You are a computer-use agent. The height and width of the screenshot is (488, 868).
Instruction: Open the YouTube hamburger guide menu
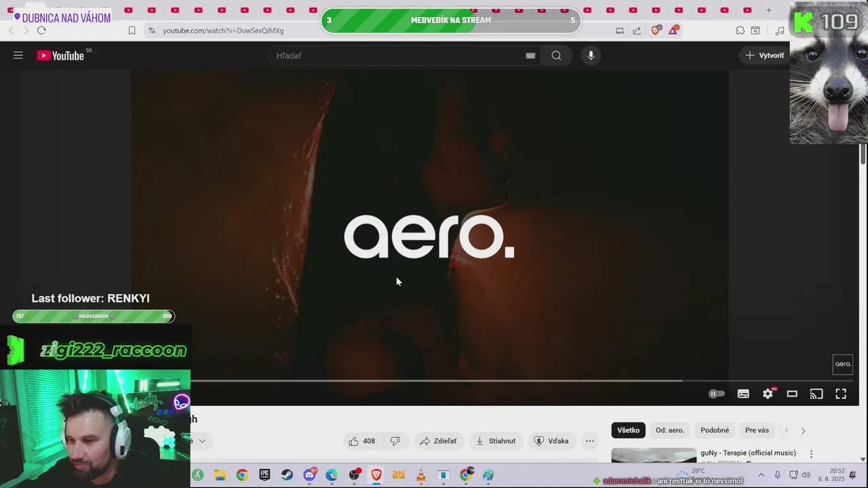click(x=18, y=56)
